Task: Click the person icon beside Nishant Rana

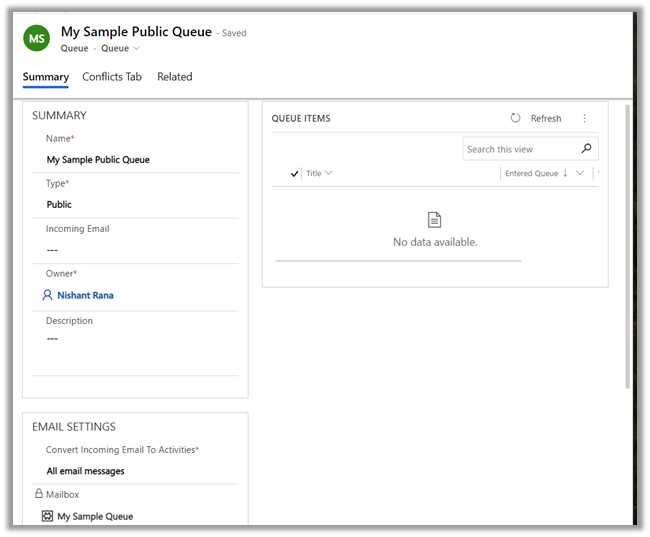Action: (x=47, y=296)
